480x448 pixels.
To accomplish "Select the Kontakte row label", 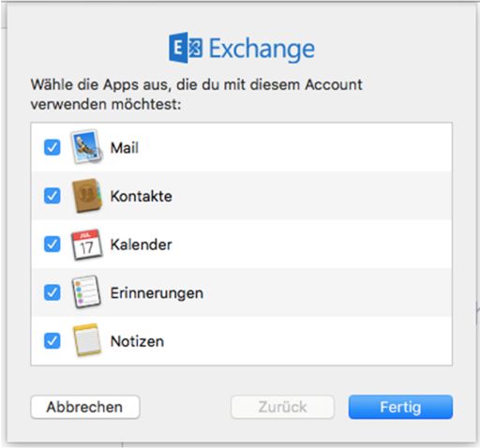I will [x=141, y=196].
